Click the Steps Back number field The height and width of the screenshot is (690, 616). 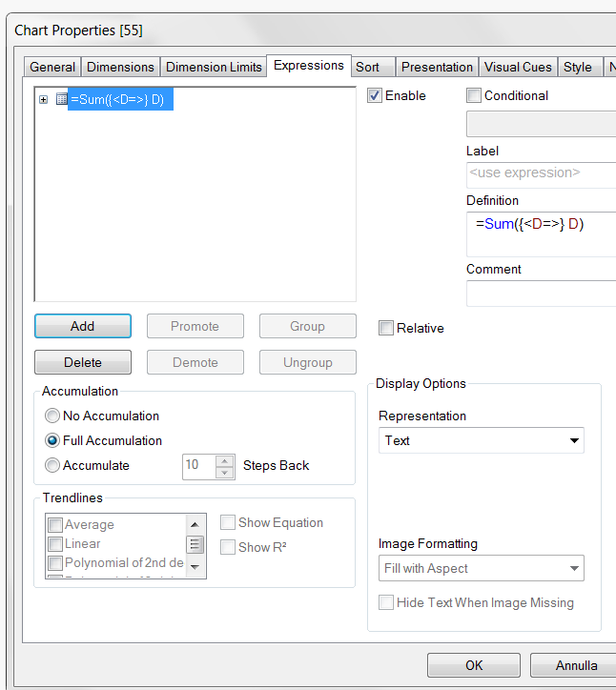(x=199, y=467)
